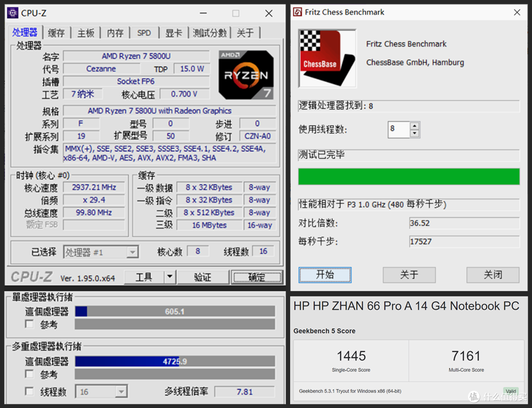Click the 线程数 16 value box

pyautogui.click(x=263, y=251)
